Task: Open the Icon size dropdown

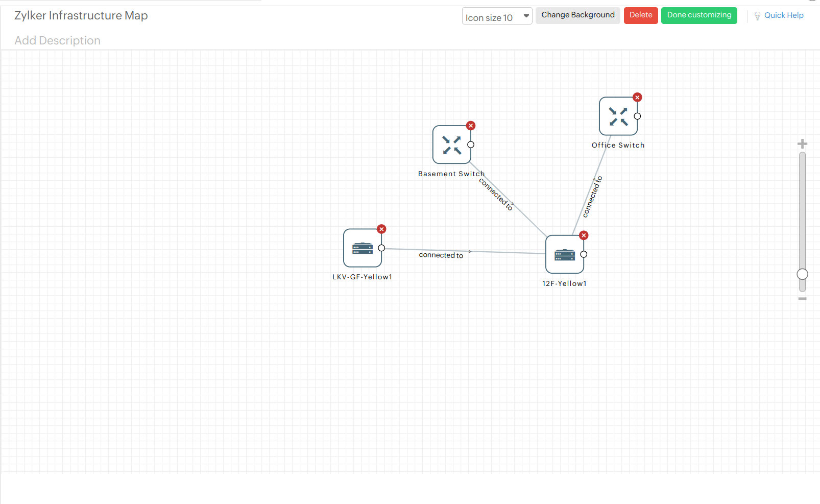Action: [525, 16]
